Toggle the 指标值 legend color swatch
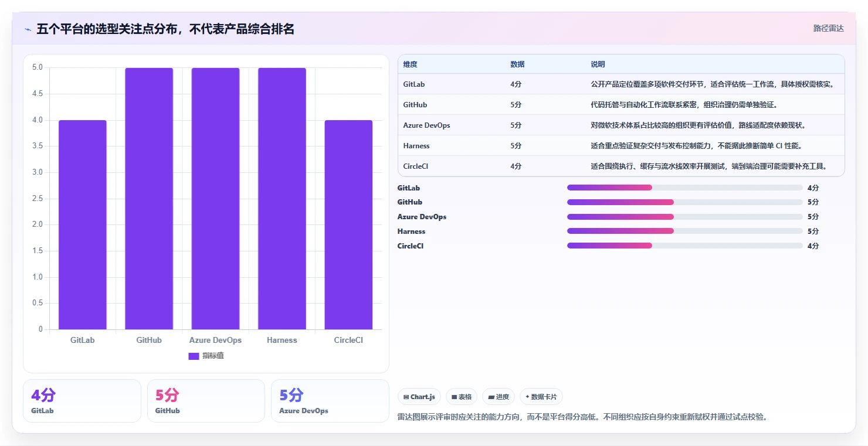The image size is (868, 446). [x=194, y=356]
